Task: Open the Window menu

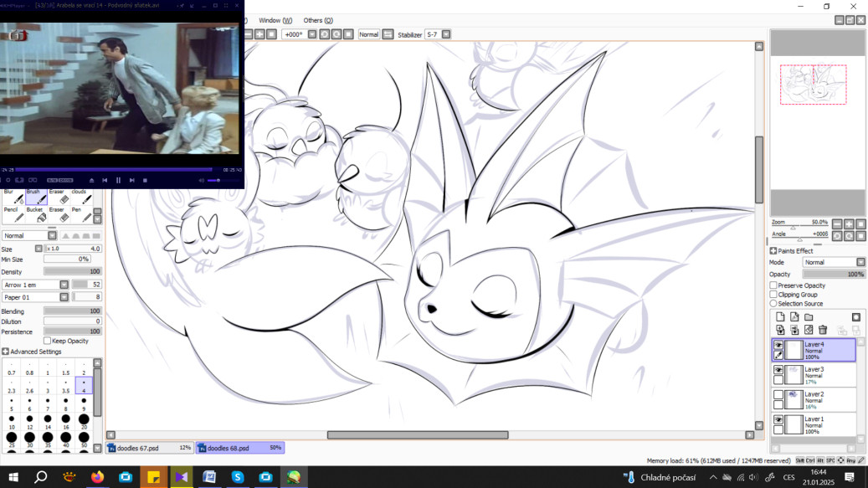Action: (x=275, y=20)
